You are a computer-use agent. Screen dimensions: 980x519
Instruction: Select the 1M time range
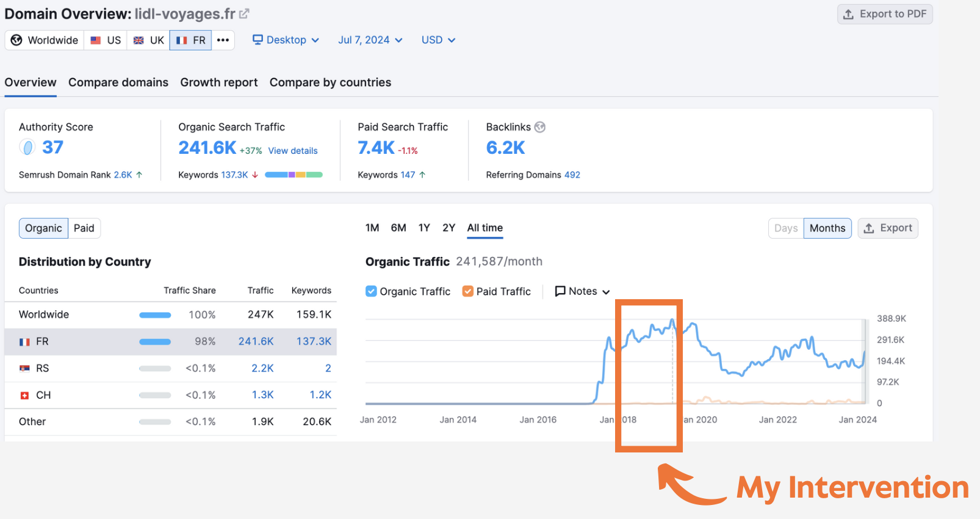tap(372, 228)
